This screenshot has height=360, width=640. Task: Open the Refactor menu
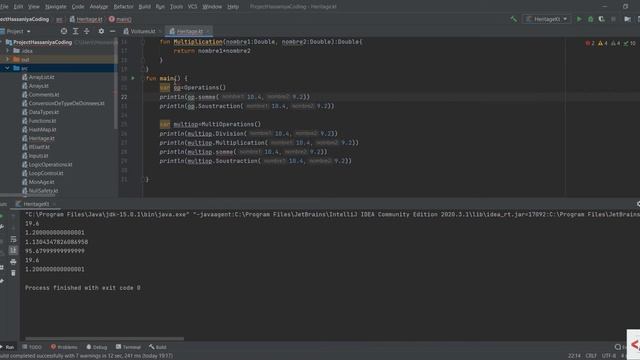(123, 7)
